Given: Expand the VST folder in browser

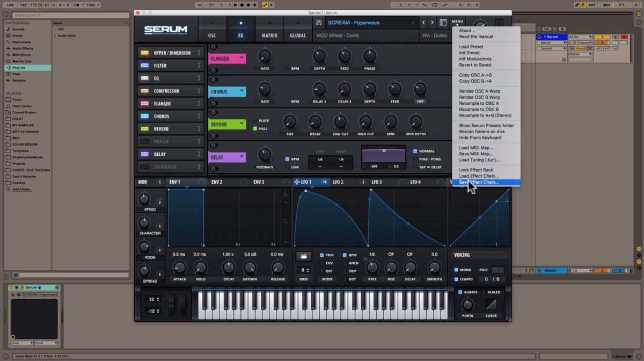Looking at the screenshot, I should coord(55,30).
